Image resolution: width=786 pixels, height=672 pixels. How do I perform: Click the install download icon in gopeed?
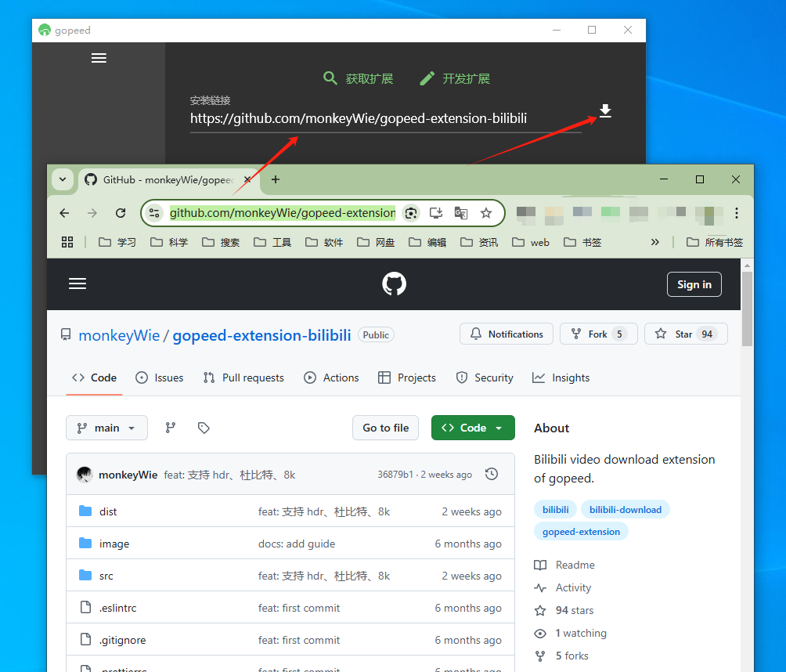(x=605, y=111)
